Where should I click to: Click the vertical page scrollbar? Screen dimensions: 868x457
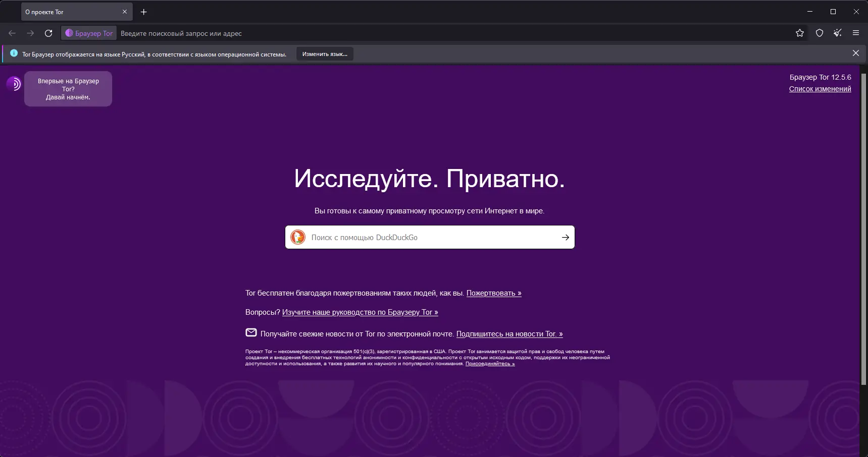[863, 230]
